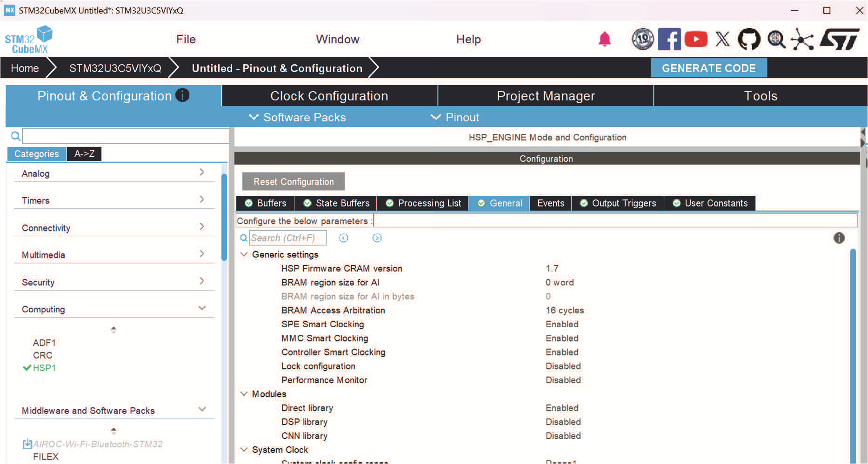
Task: Collapse the Generic settings group
Action: [244, 254]
